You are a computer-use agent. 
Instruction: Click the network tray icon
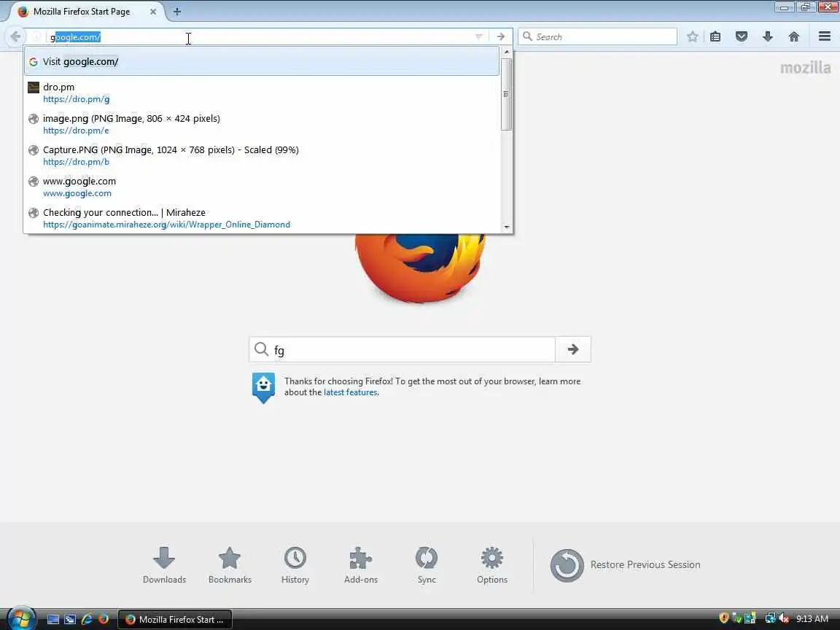770,618
